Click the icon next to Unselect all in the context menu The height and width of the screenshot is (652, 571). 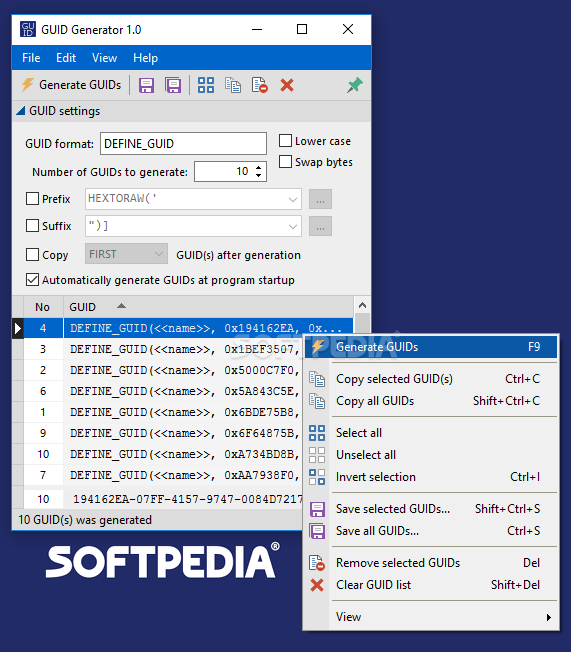[x=317, y=455]
